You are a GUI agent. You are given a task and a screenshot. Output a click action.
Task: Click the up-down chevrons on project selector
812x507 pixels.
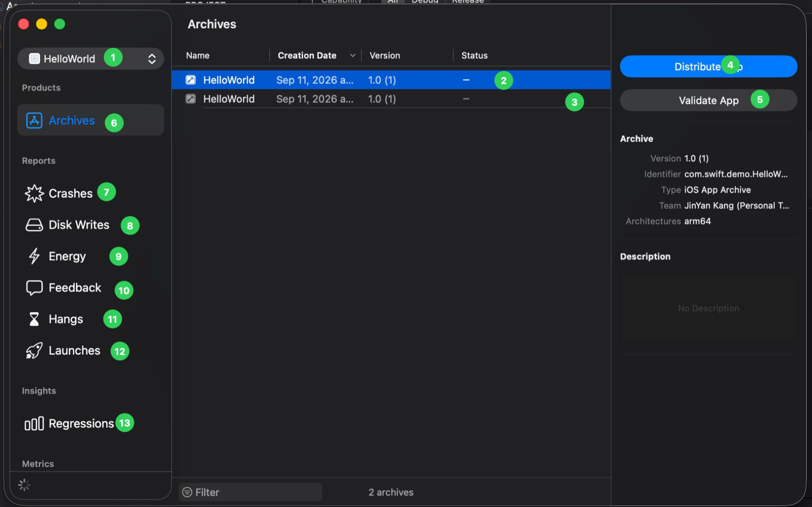tap(152, 59)
